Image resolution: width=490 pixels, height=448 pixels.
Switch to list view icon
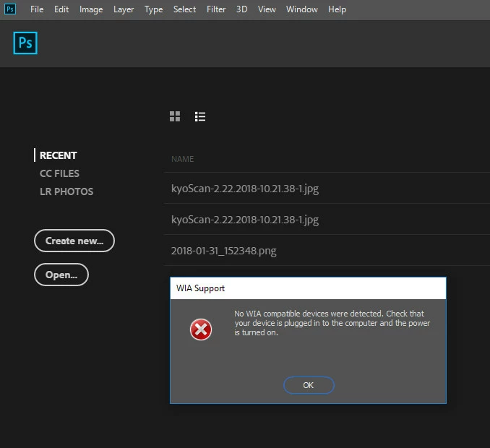pyautogui.click(x=200, y=116)
